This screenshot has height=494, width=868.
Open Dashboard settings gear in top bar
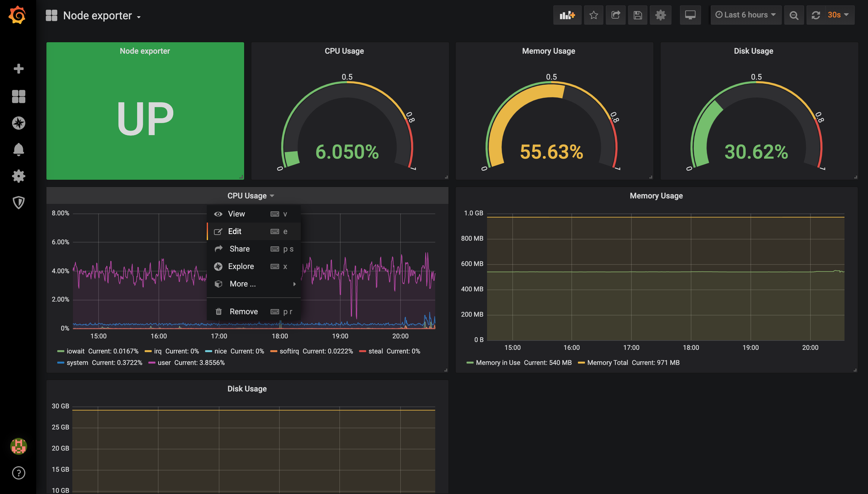tap(660, 15)
